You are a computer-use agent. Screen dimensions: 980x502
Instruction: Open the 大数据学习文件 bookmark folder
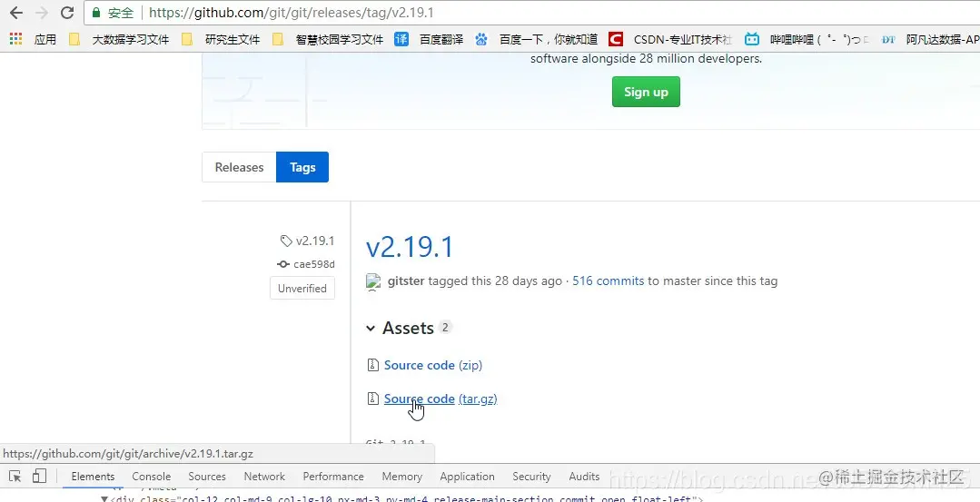click(119, 39)
